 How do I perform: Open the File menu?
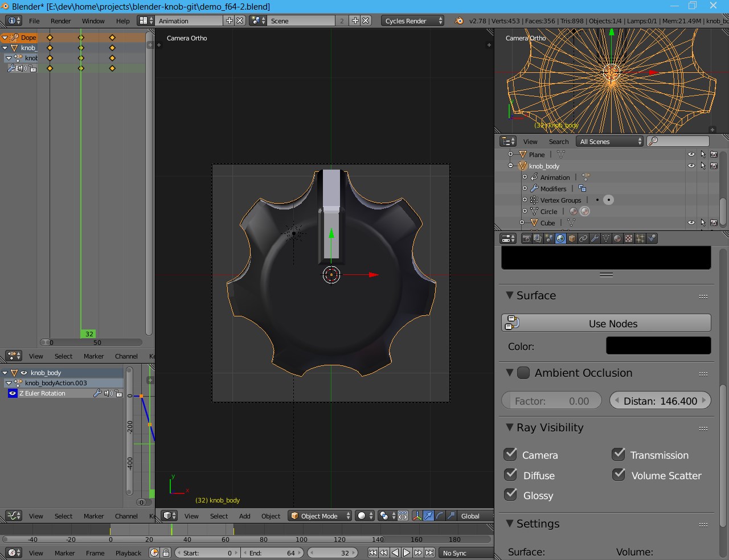tap(34, 20)
